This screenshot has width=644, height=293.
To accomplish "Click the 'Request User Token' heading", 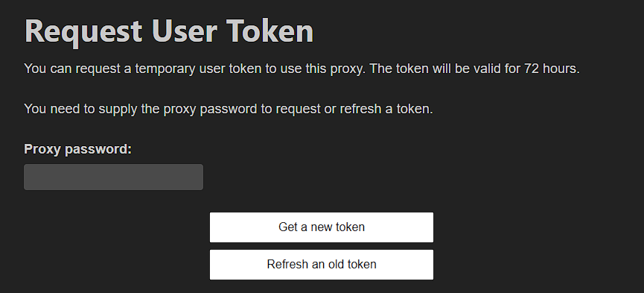I will coord(169,32).
